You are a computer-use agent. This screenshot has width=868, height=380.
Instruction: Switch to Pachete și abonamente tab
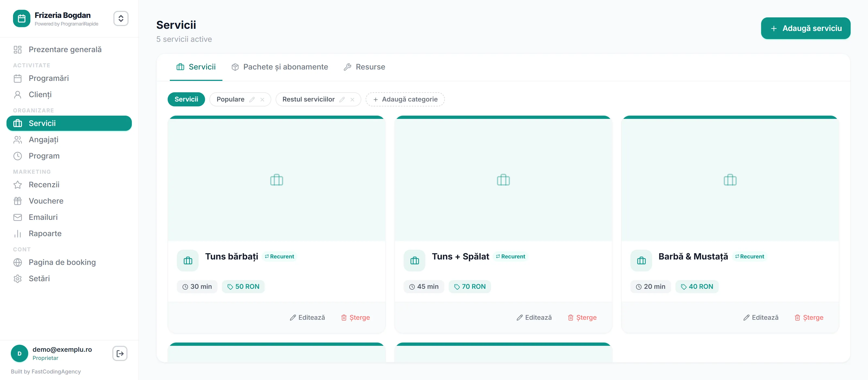pos(279,67)
